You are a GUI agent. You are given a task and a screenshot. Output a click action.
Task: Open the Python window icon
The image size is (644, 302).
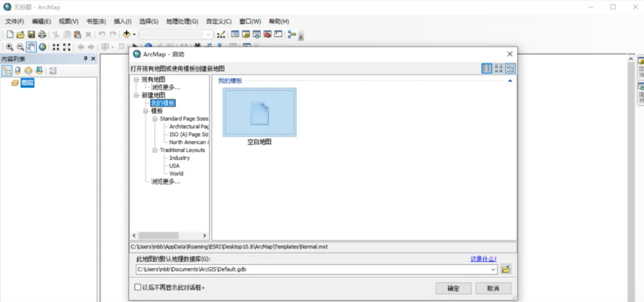278,35
